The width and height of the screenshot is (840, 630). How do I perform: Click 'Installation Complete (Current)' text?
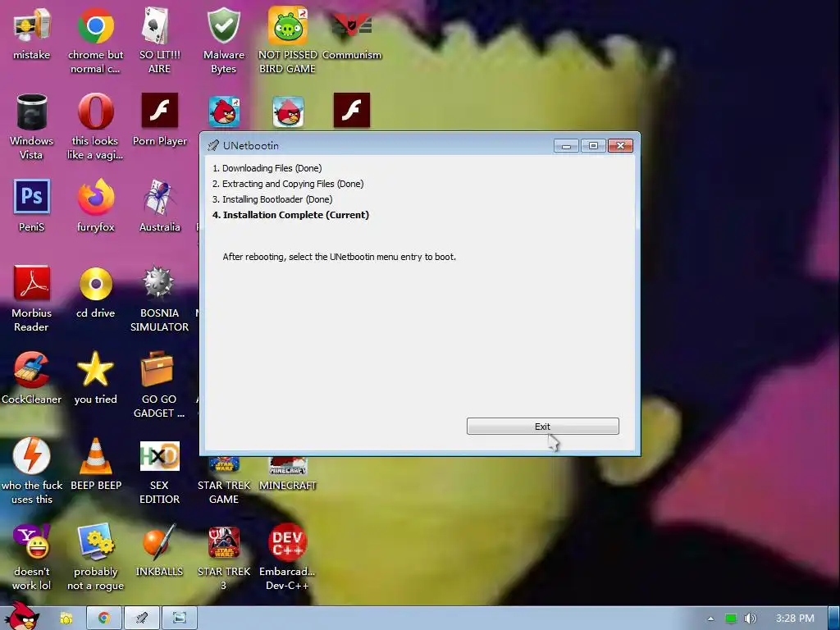[x=296, y=215]
